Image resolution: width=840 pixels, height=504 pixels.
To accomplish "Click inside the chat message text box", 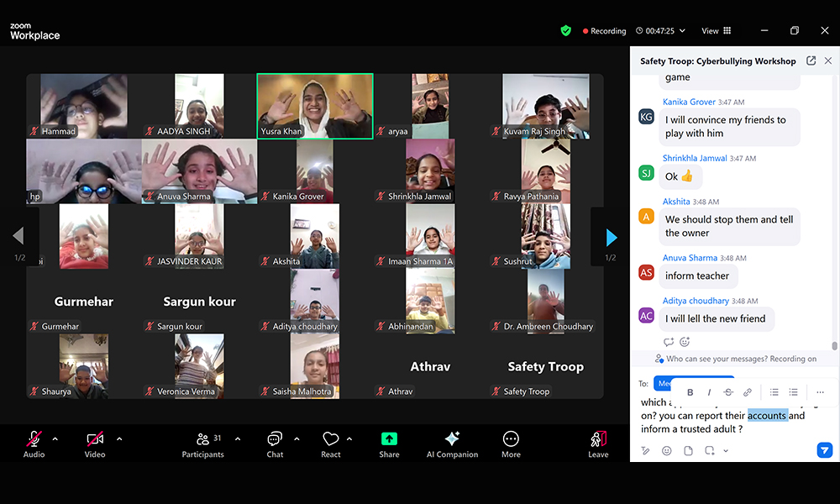I will pyautogui.click(x=734, y=416).
